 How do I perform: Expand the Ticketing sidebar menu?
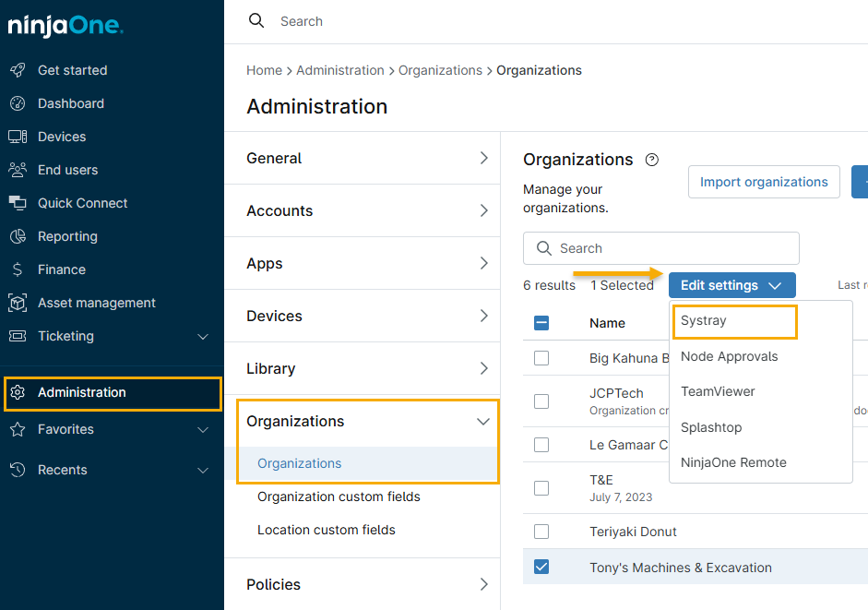(x=203, y=336)
